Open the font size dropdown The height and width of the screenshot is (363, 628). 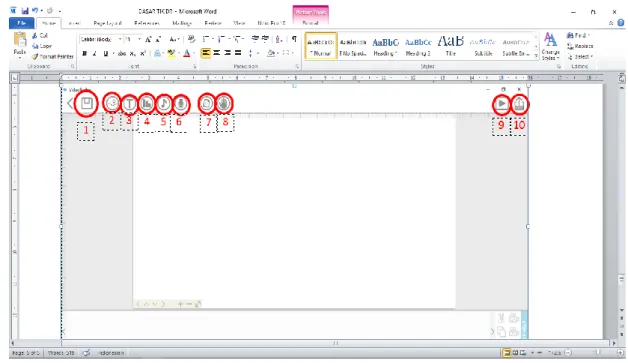pos(139,39)
